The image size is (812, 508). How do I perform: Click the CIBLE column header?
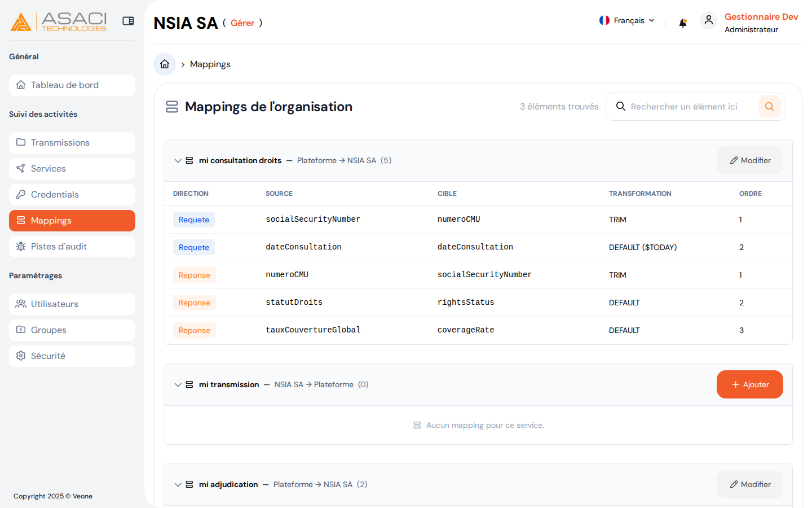[447, 194]
